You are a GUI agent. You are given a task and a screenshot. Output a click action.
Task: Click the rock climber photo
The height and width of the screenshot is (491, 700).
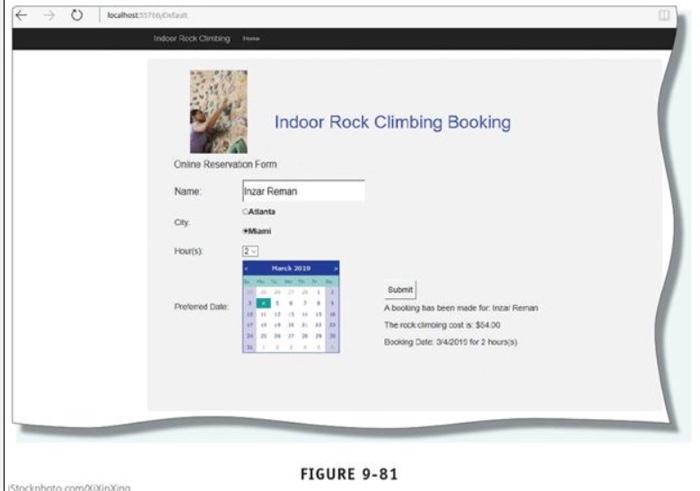click(x=219, y=112)
